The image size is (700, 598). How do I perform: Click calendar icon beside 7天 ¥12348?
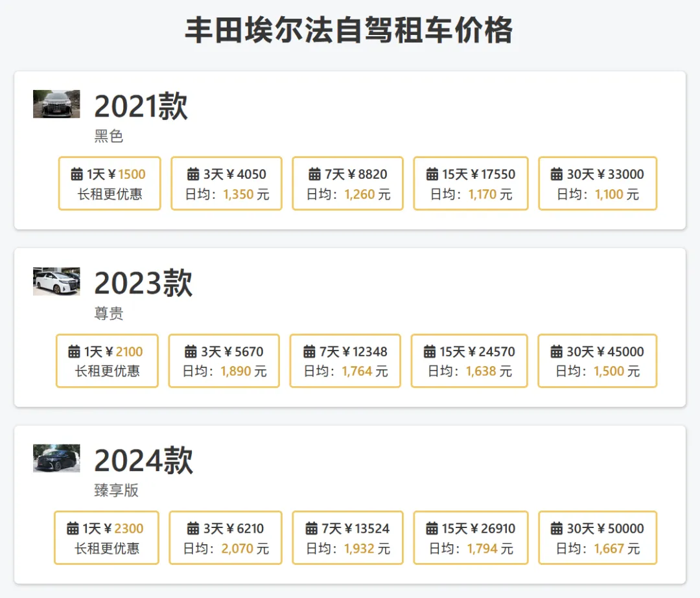click(x=309, y=352)
